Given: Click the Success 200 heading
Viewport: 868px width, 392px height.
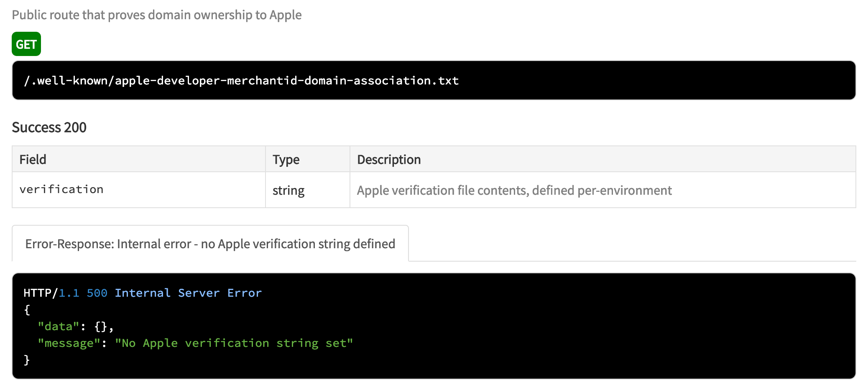Looking at the screenshot, I should click(x=49, y=127).
